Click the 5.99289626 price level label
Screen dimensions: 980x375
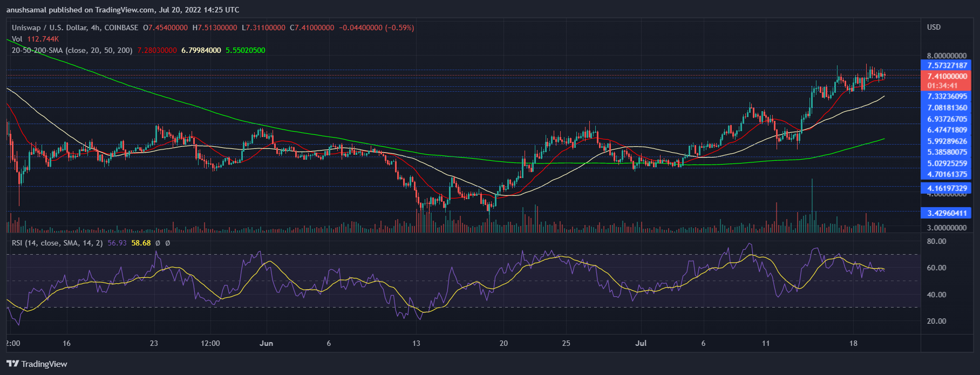tap(947, 141)
